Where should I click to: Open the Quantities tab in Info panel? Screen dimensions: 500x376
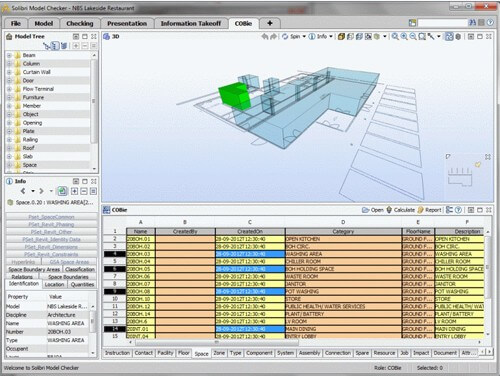(82, 284)
